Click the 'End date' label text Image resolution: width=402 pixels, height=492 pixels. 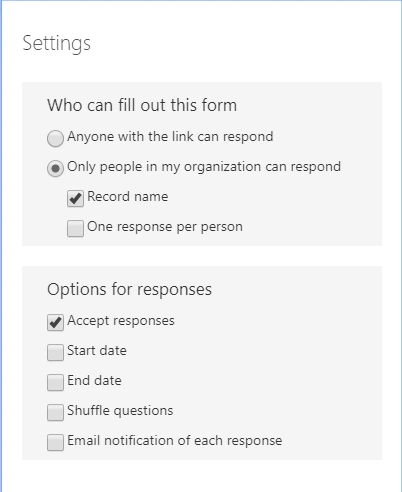coord(94,381)
